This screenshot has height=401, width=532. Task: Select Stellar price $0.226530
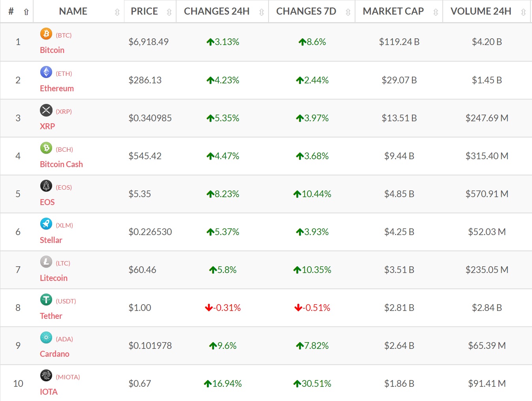point(150,232)
